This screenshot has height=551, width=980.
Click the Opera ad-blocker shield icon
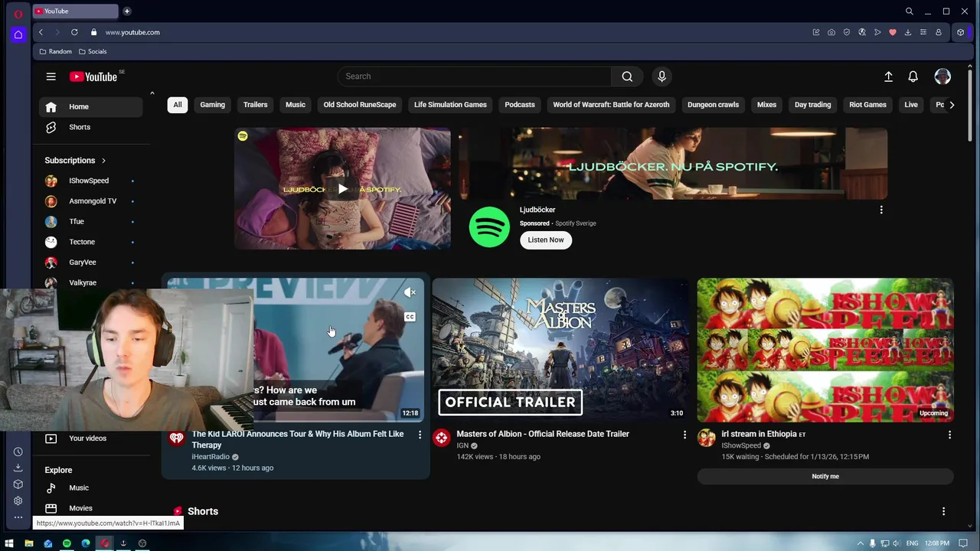[847, 32]
